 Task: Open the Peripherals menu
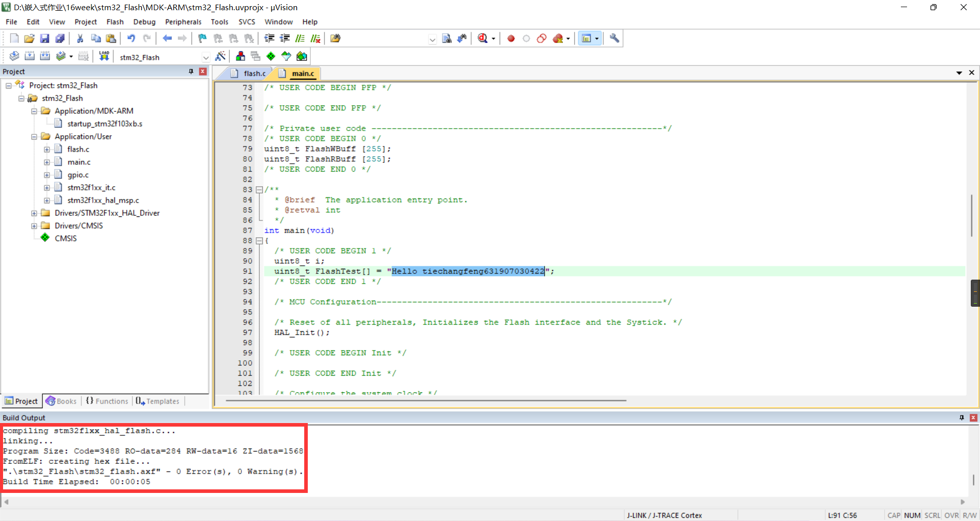tap(183, 22)
